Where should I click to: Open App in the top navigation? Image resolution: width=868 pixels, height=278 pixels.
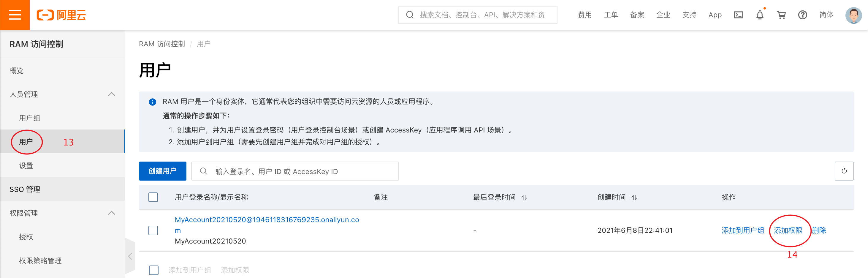click(715, 15)
